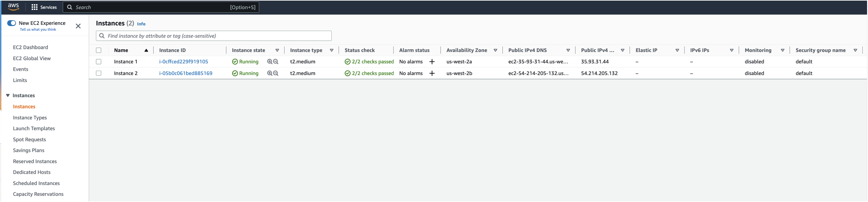Click the AWS logo home icon
This screenshot has height=202, width=868.
[14, 7]
